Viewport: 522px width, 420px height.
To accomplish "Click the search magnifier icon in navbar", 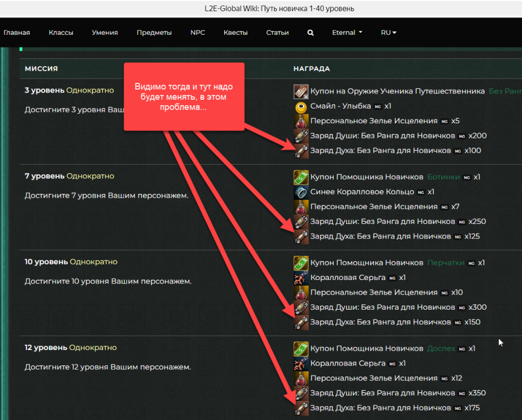I will [x=310, y=32].
